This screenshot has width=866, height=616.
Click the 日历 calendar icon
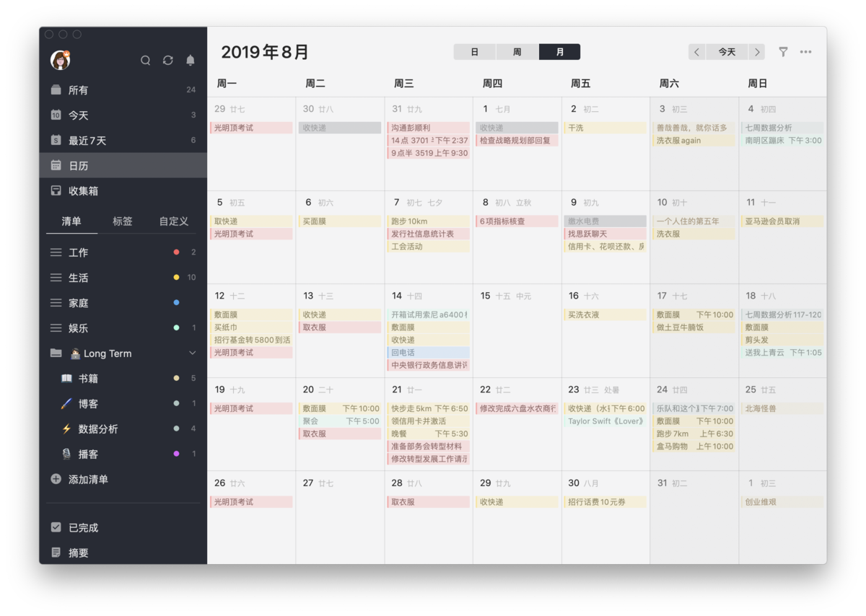pyautogui.click(x=56, y=166)
